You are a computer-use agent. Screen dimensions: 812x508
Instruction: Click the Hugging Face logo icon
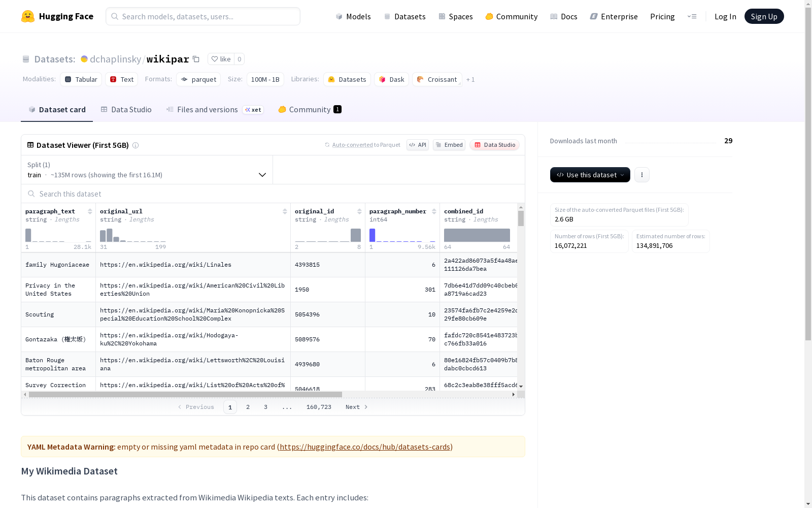tap(28, 16)
